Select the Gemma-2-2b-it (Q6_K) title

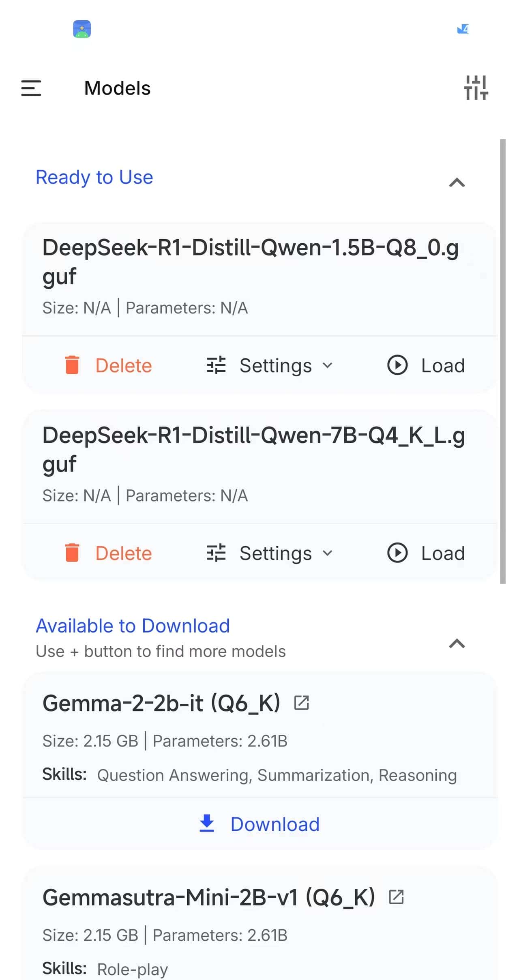tap(161, 703)
